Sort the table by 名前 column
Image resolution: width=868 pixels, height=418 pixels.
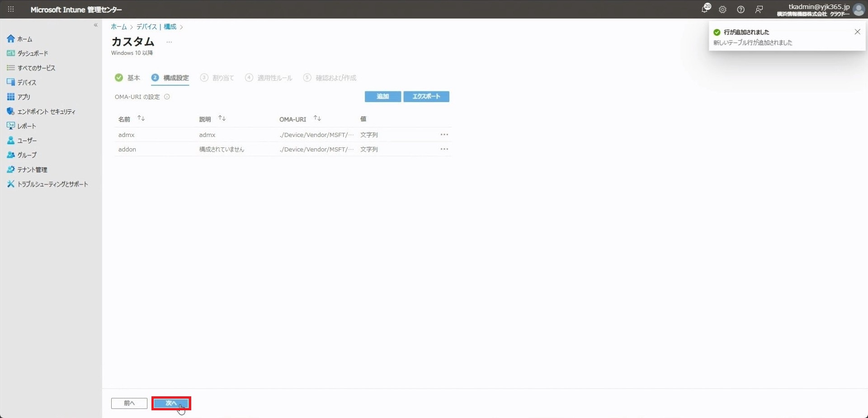(141, 118)
